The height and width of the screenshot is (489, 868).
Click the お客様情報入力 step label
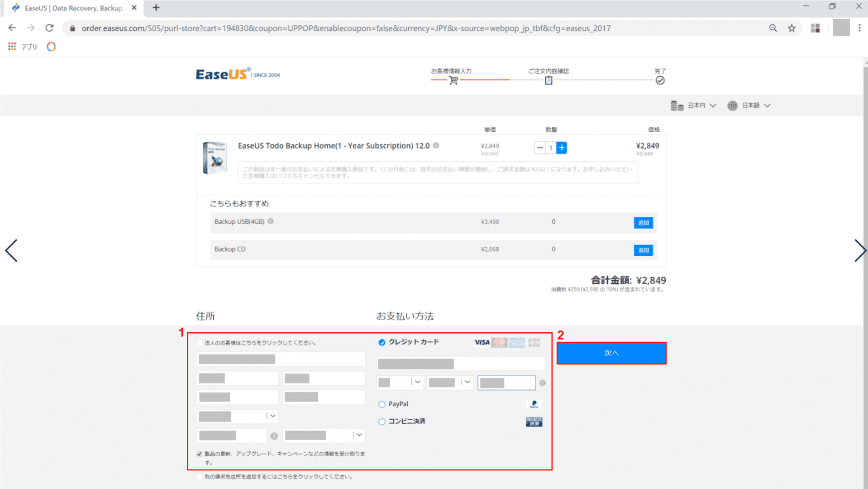click(x=451, y=71)
